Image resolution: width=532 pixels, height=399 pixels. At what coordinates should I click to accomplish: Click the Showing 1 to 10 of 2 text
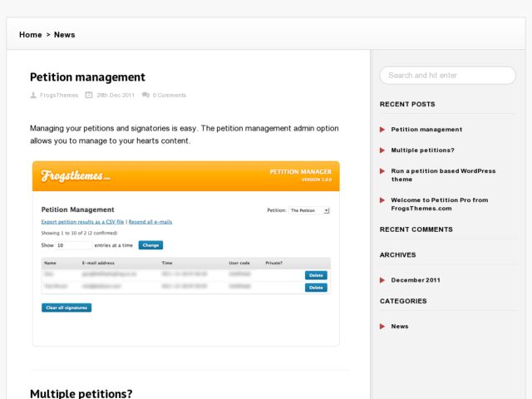[79, 233]
